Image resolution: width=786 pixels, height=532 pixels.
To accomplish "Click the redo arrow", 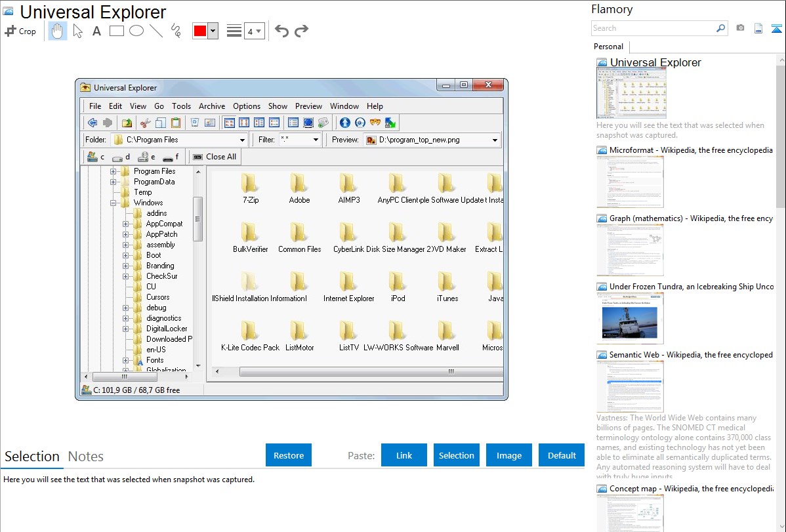I will [x=301, y=31].
